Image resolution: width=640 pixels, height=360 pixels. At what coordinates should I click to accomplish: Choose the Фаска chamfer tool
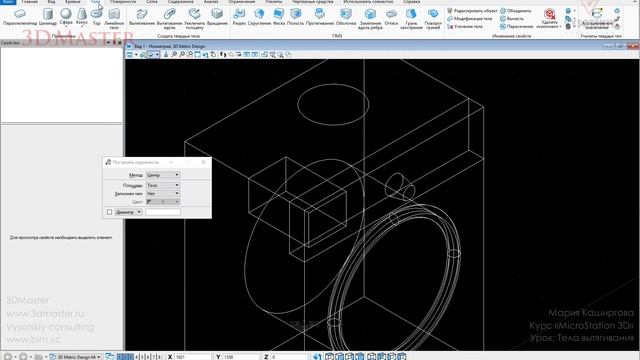[279, 18]
